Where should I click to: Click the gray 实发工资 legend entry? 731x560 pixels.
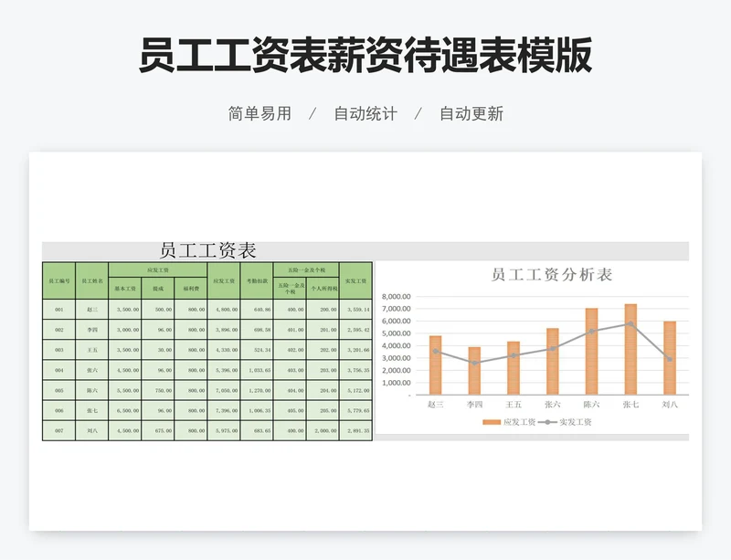[565, 422]
